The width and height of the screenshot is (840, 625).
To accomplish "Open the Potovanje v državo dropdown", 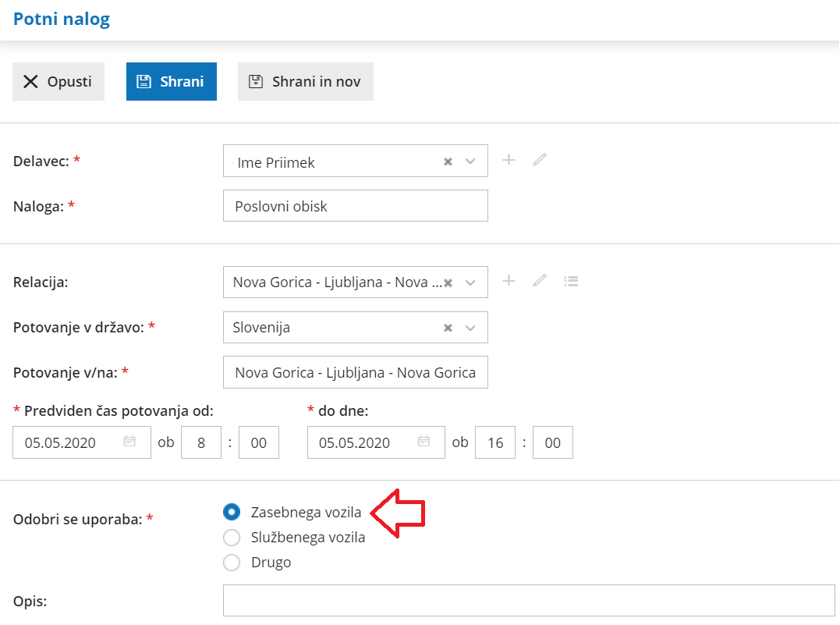I will [470, 328].
